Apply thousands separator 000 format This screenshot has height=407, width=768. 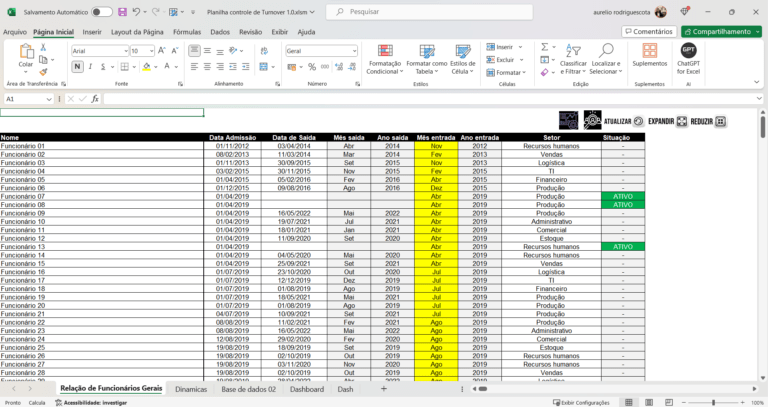325,67
